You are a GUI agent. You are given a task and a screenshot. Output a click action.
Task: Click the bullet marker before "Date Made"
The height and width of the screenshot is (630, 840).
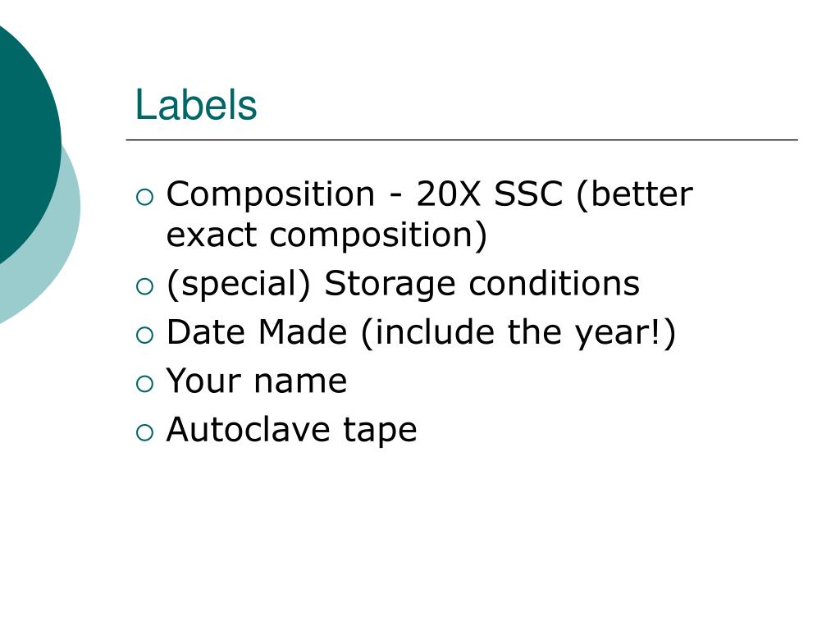(x=144, y=336)
